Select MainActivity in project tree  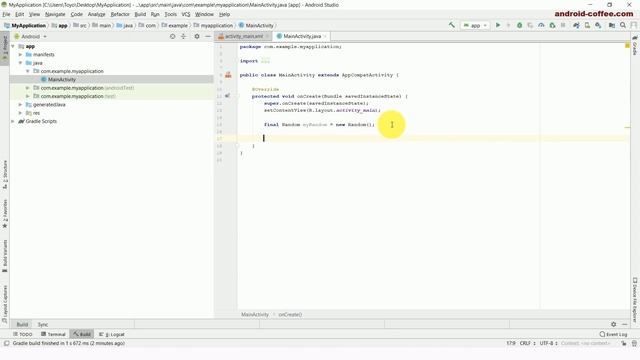pos(62,80)
